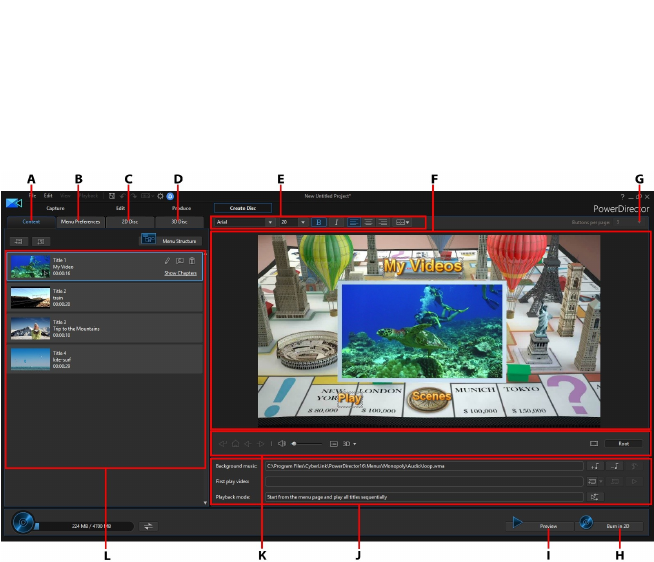Image resolution: width=654 pixels, height=562 pixels.
Task: Click the Show Chapters link
Action: click(x=180, y=273)
